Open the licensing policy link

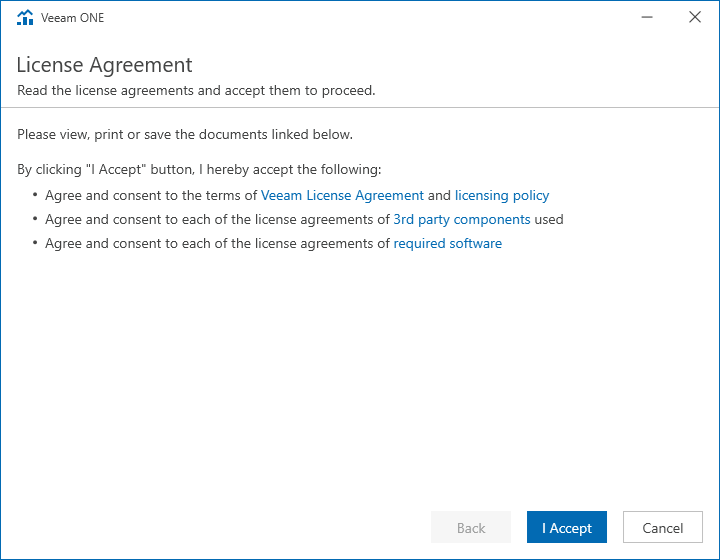tap(502, 196)
